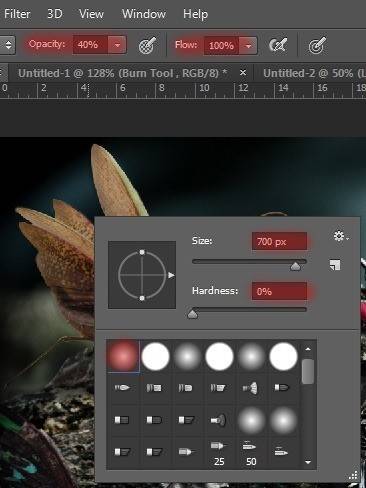Pick the round curve bristle brush, third in second row

pos(185,388)
